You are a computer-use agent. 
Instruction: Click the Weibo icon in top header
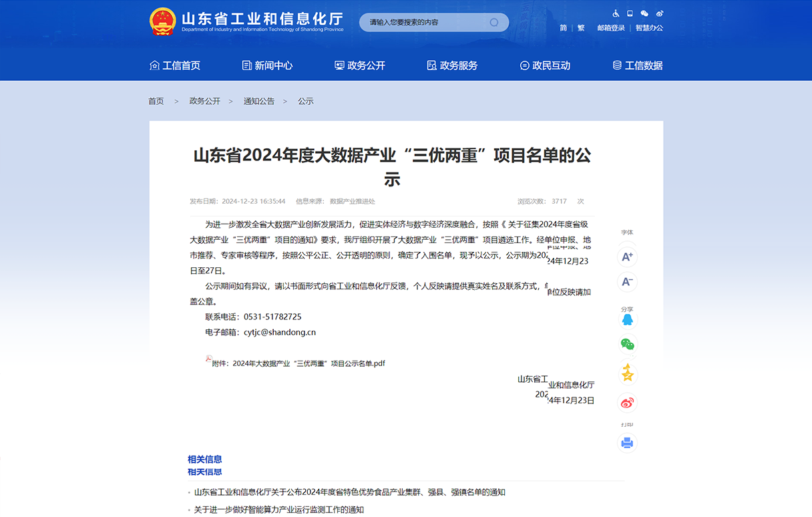[x=660, y=13]
